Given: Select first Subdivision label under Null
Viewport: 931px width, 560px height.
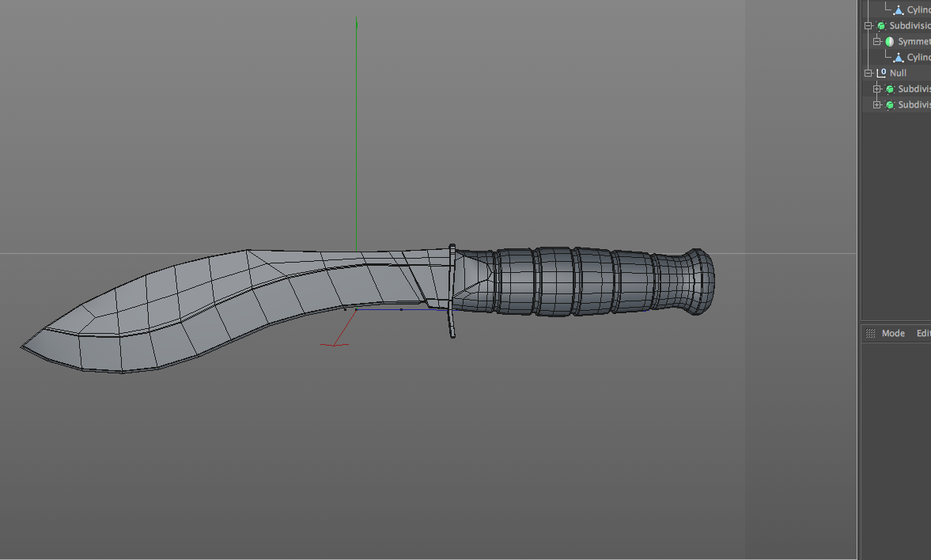Looking at the screenshot, I should click(914, 89).
